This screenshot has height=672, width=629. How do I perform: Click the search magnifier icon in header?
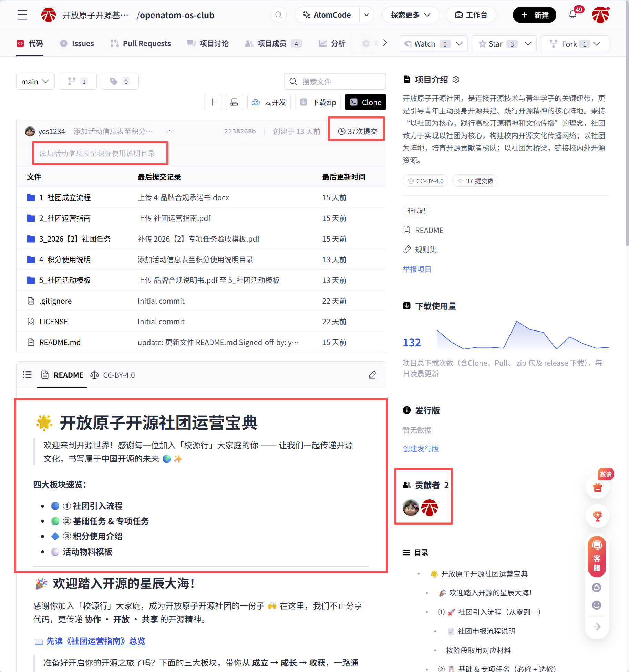(279, 15)
